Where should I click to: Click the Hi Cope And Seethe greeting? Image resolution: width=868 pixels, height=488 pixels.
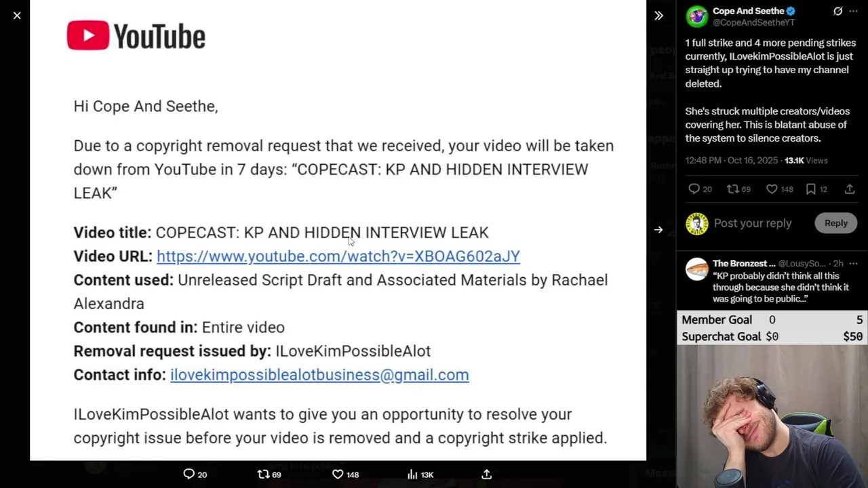coord(146,106)
